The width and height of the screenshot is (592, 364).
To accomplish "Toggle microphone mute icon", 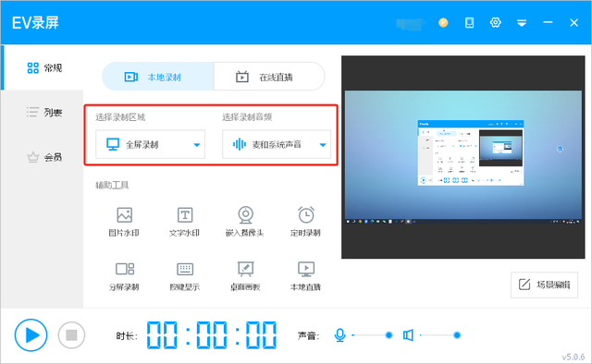I will click(339, 335).
